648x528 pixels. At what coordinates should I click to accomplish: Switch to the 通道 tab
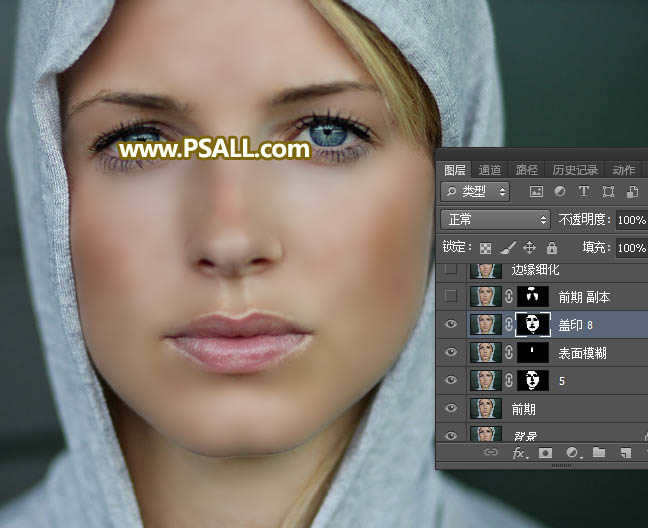point(490,170)
